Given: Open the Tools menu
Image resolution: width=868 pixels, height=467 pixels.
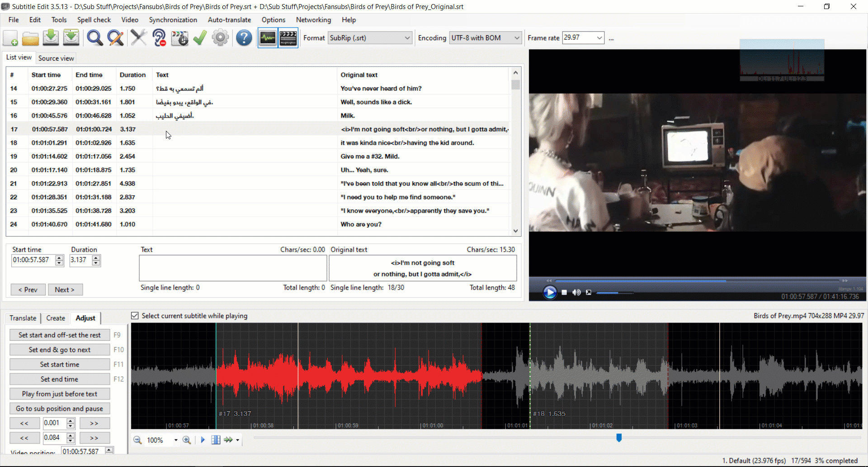Looking at the screenshot, I should click(x=59, y=20).
